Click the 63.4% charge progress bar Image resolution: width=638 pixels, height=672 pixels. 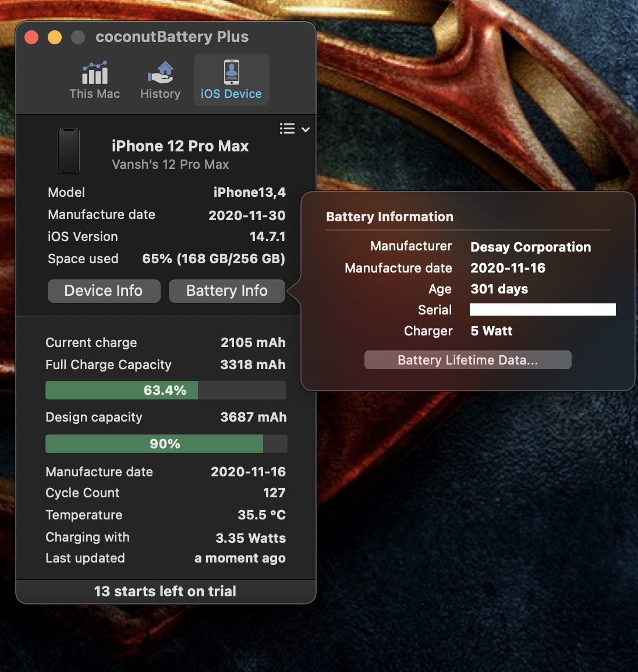pyautogui.click(x=166, y=390)
